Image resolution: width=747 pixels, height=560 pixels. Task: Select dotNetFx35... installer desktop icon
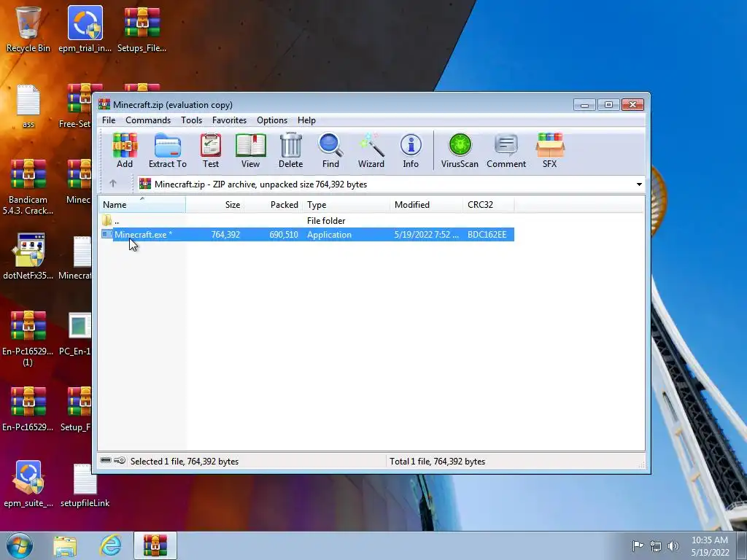[x=28, y=256]
